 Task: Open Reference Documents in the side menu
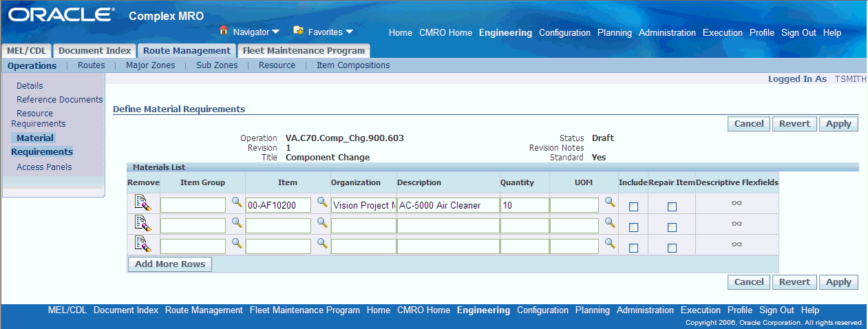[x=60, y=100]
